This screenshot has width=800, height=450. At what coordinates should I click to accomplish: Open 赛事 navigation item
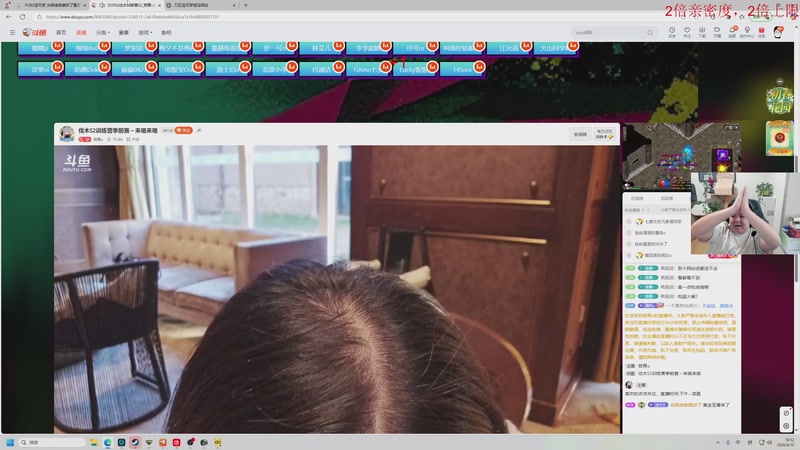coord(123,32)
